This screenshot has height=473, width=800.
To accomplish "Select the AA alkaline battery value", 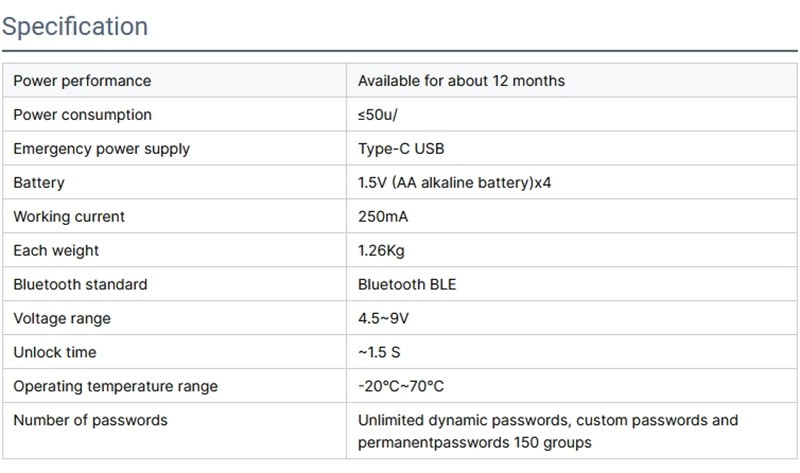I will coord(455,183).
